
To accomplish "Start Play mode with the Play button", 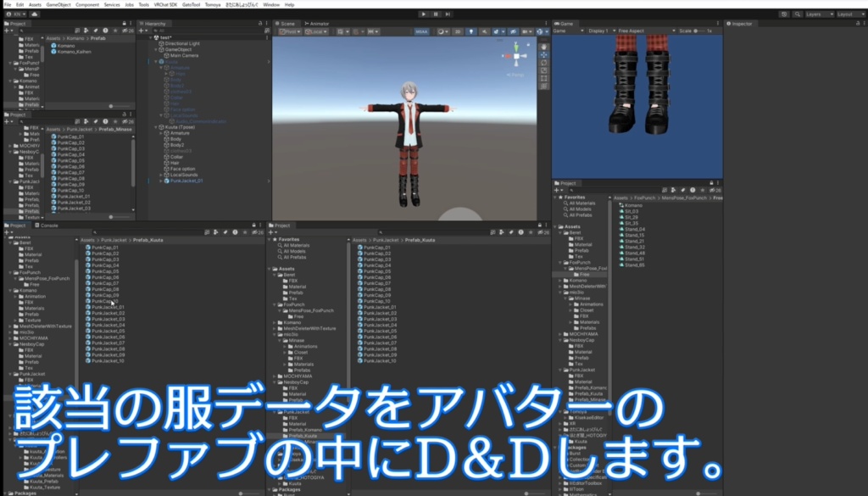I will click(424, 14).
